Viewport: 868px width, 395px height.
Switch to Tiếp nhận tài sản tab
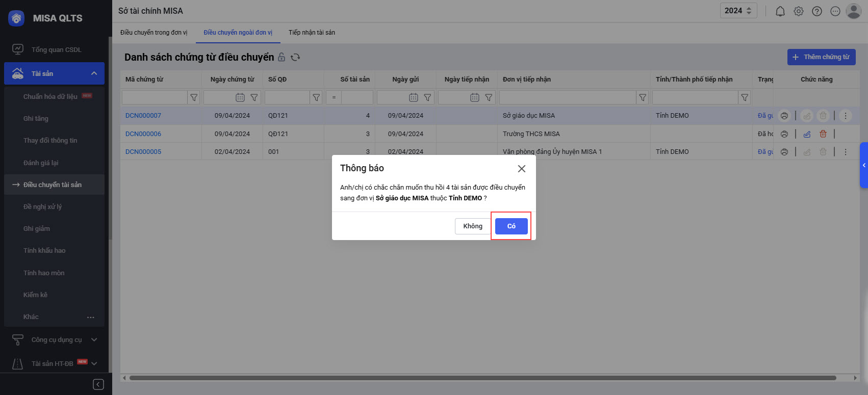tap(312, 33)
